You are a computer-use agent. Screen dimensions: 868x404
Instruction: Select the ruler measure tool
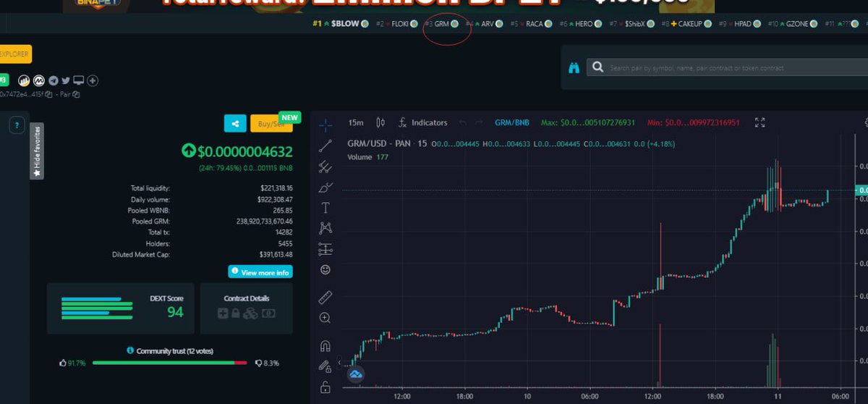(x=325, y=297)
